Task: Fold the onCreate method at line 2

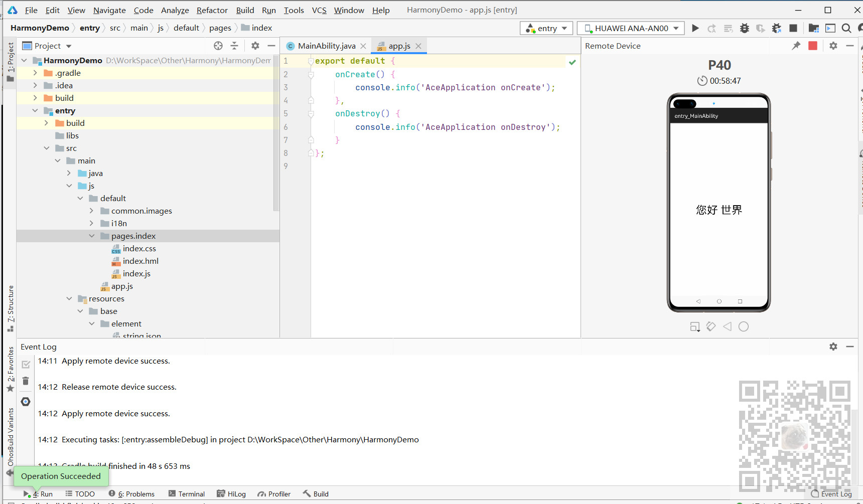Action: (x=311, y=74)
